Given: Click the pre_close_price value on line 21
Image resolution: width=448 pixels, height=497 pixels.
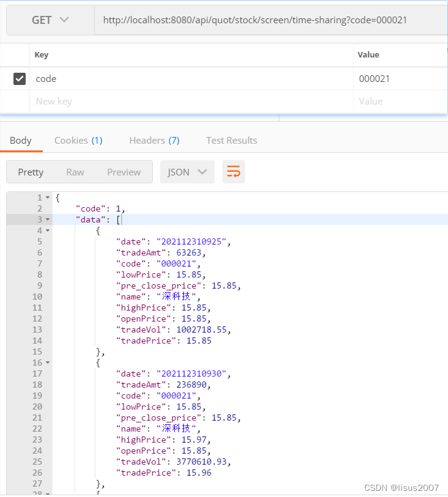Looking at the screenshot, I should pos(224,418).
